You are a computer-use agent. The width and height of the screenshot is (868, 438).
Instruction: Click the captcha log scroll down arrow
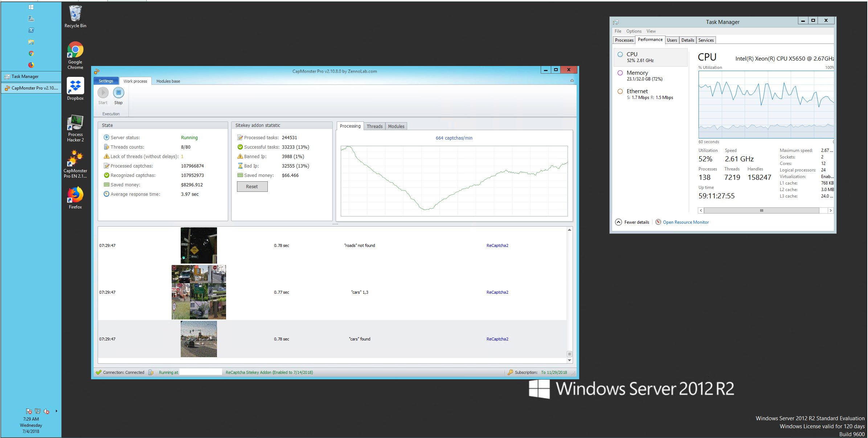tap(569, 360)
